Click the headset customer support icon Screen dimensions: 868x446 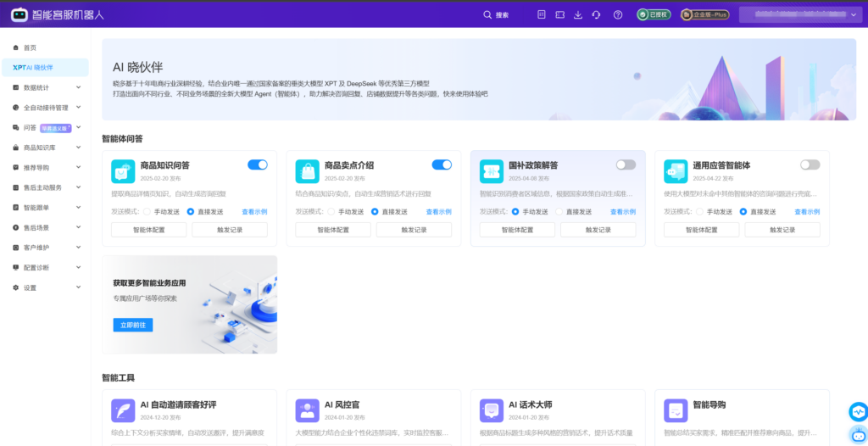click(x=596, y=15)
